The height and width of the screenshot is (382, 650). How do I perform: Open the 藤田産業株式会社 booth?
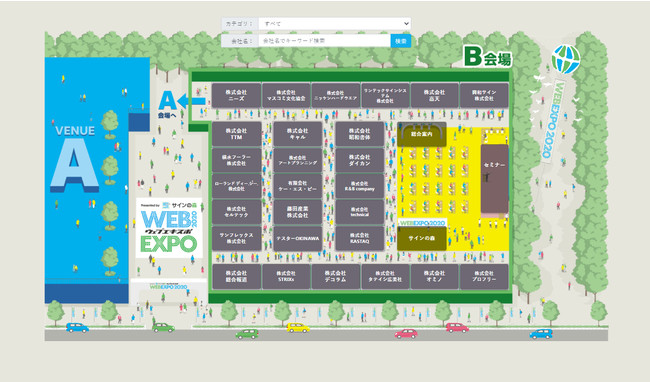[x=298, y=212]
